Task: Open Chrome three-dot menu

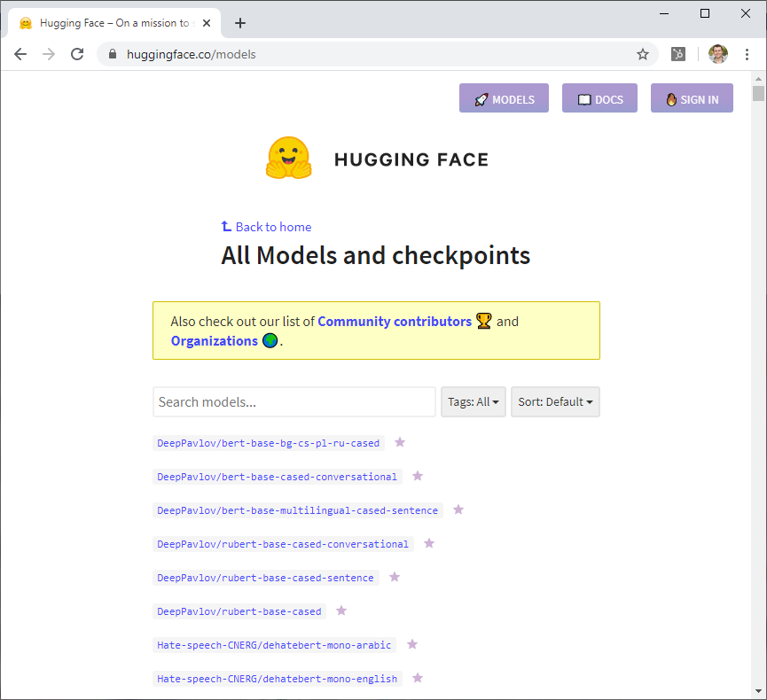Action: 747,54
